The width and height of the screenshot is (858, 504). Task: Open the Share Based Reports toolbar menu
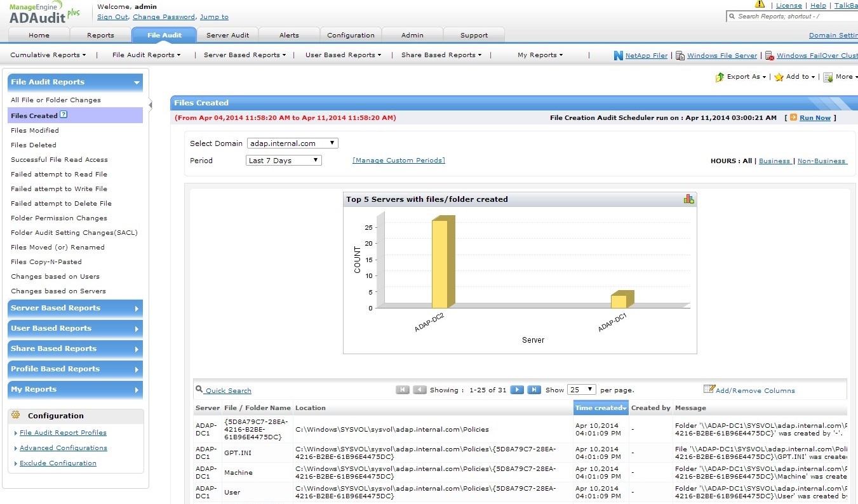pyautogui.click(x=441, y=55)
